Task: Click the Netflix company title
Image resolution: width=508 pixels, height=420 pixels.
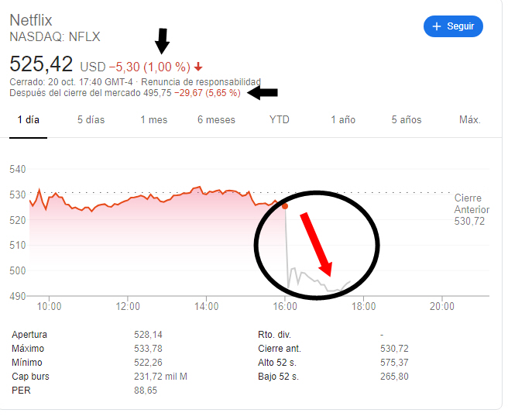Action: coord(31,20)
